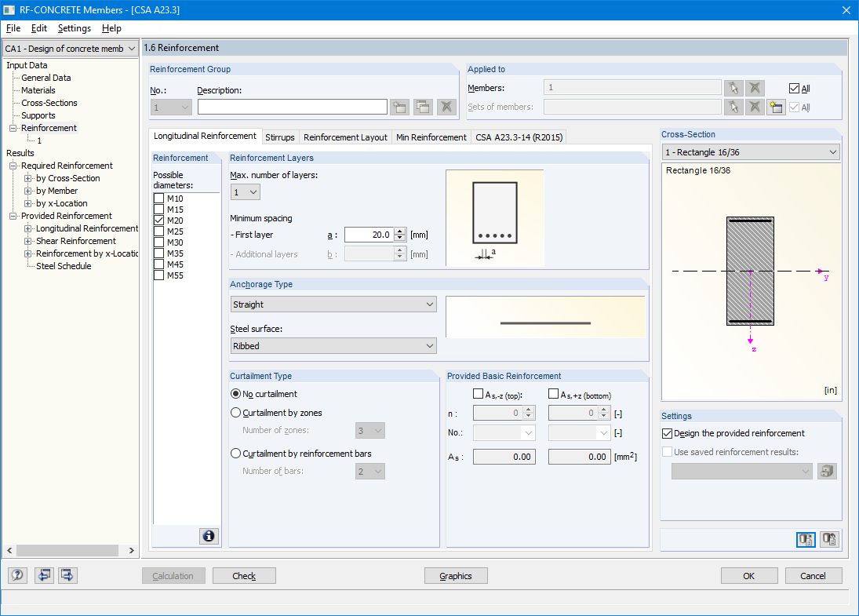Uncheck the M20 diameter box
This screenshot has width=859, height=616.
click(x=159, y=221)
